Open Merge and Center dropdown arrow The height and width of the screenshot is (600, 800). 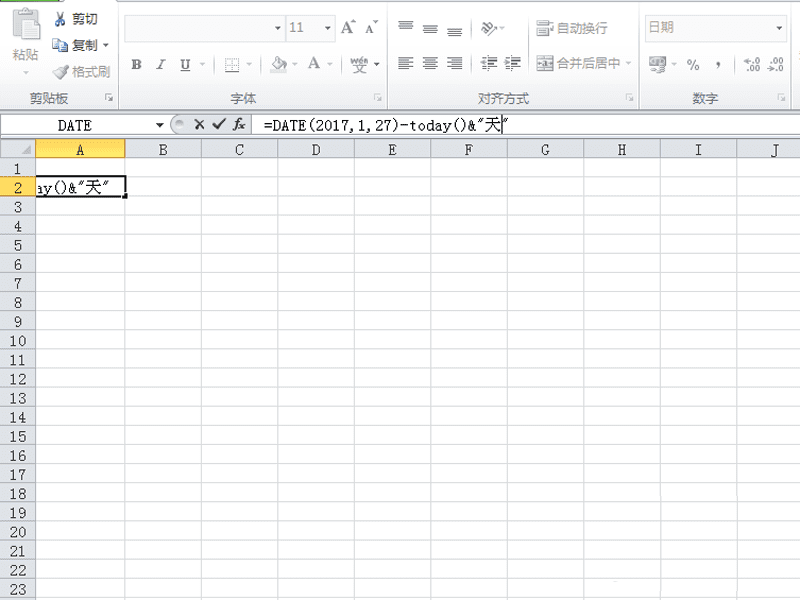click(629, 63)
